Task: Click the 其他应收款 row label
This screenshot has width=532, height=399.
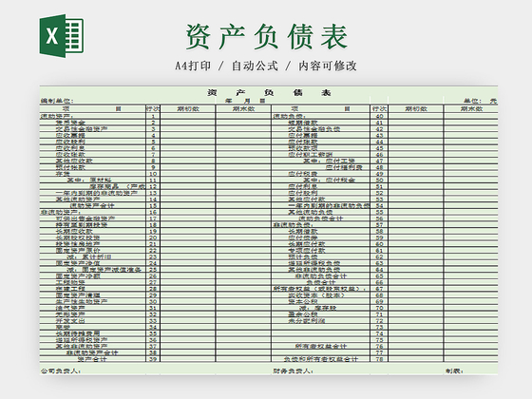Action: [74, 161]
